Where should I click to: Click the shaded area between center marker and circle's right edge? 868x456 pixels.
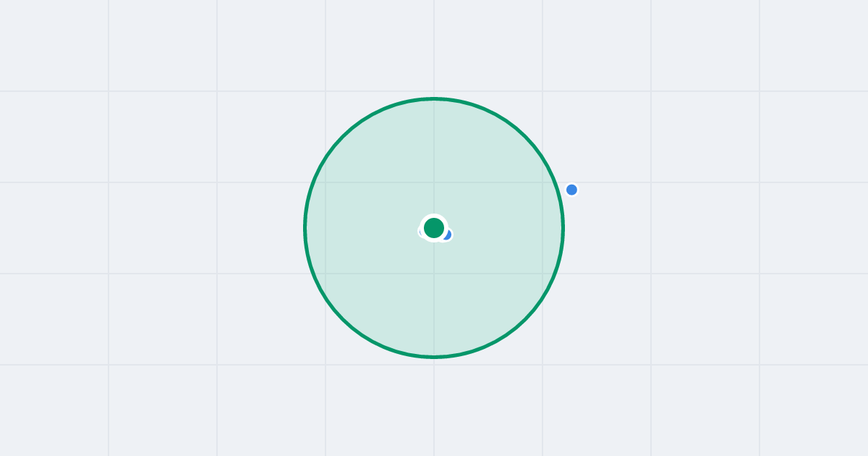[506, 228]
